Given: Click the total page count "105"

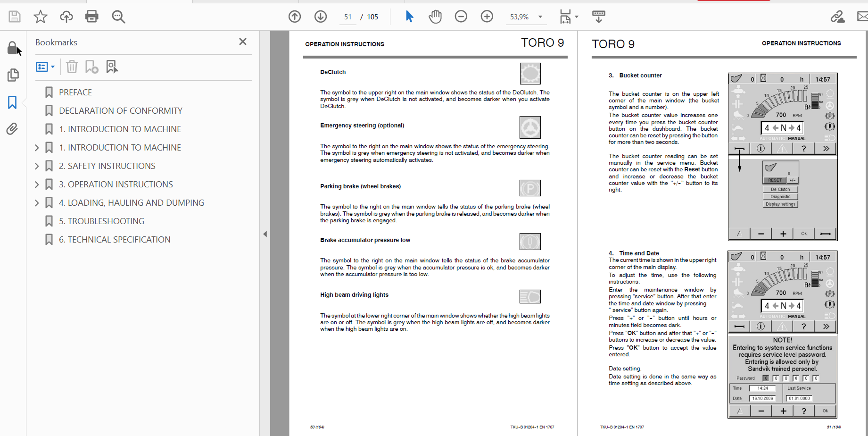Looking at the screenshot, I should 372,17.
